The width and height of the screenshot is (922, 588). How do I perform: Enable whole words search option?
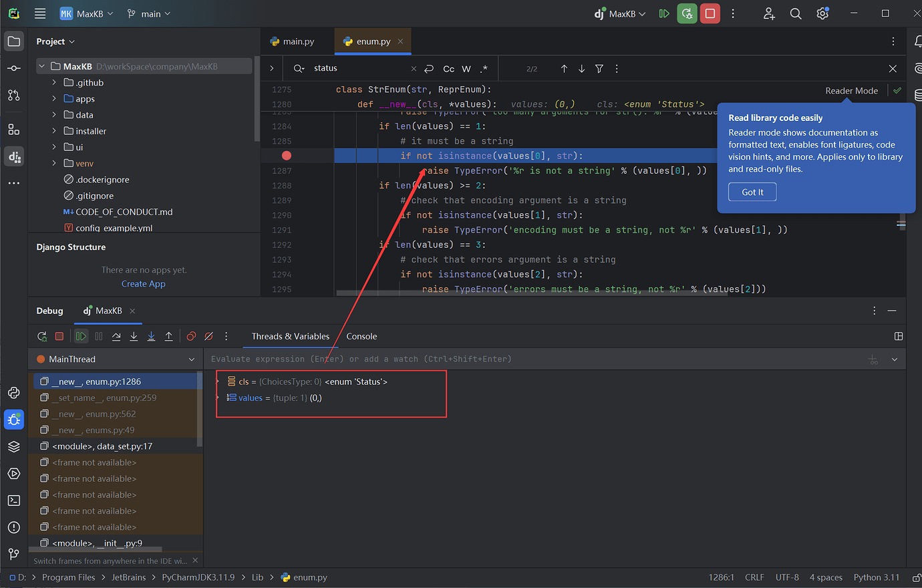coord(466,68)
